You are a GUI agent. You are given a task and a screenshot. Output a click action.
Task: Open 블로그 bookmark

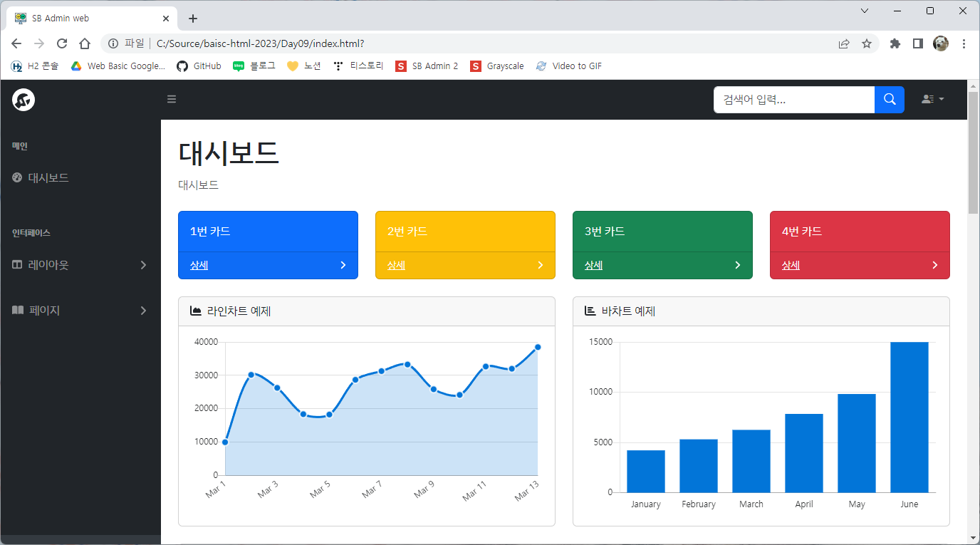pos(254,66)
